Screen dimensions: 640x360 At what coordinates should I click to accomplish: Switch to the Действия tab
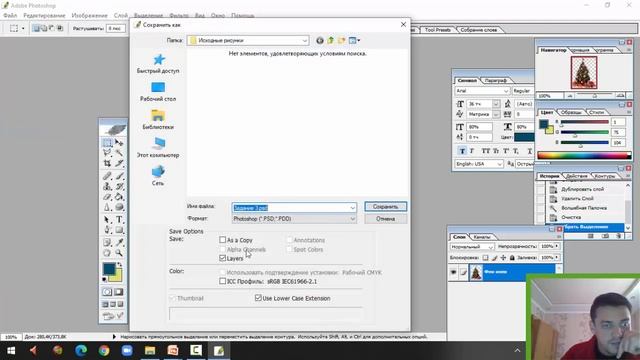click(576, 176)
